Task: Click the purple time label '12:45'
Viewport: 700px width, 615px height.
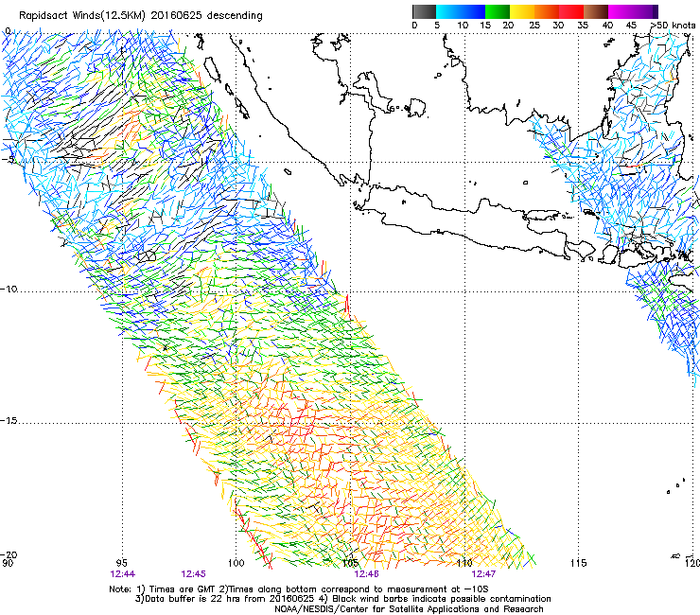Action: click(193, 574)
